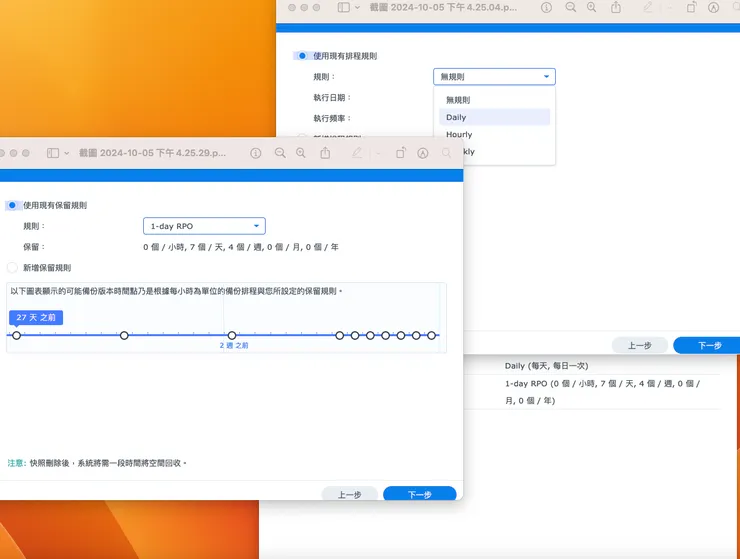This screenshot has width=740, height=559.
Task: Click the annotate circle icon in 4.25.29 window
Action: click(x=423, y=153)
